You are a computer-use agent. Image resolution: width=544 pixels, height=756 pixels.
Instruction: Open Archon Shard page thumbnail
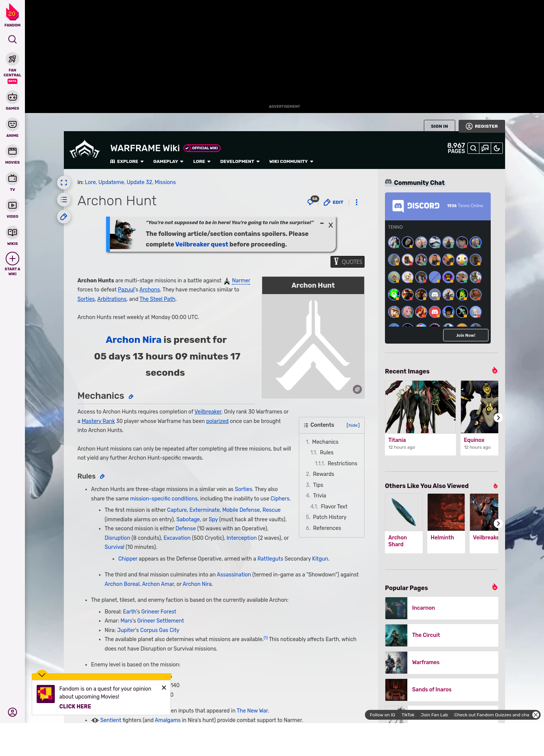404,512
